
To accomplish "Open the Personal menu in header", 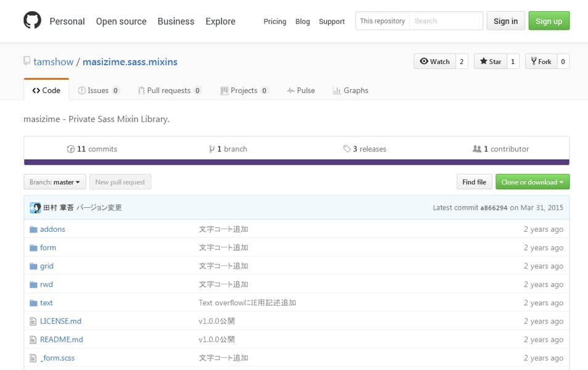I will tap(67, 22).
